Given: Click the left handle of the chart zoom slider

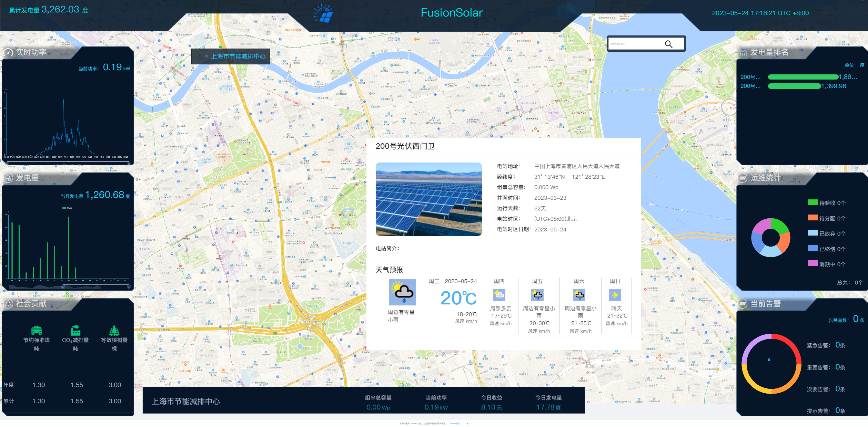Looking at the screenshot, I should click(63, 287).
